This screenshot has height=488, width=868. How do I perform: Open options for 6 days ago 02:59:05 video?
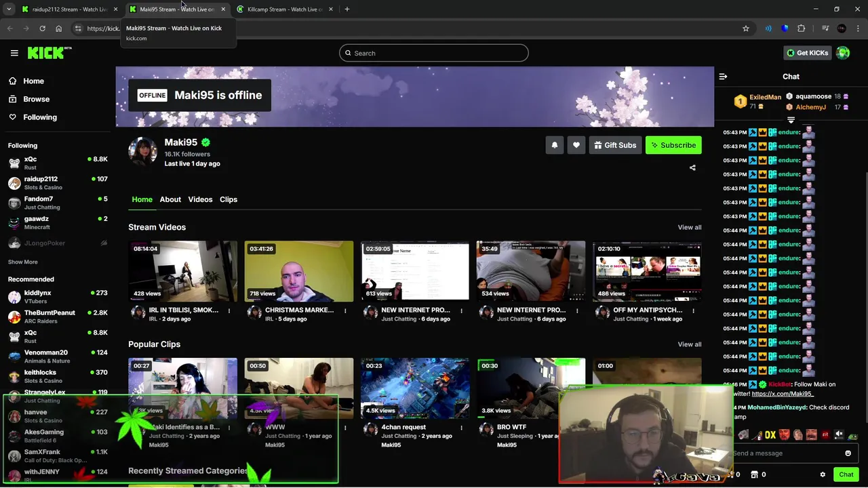(461, 310)
